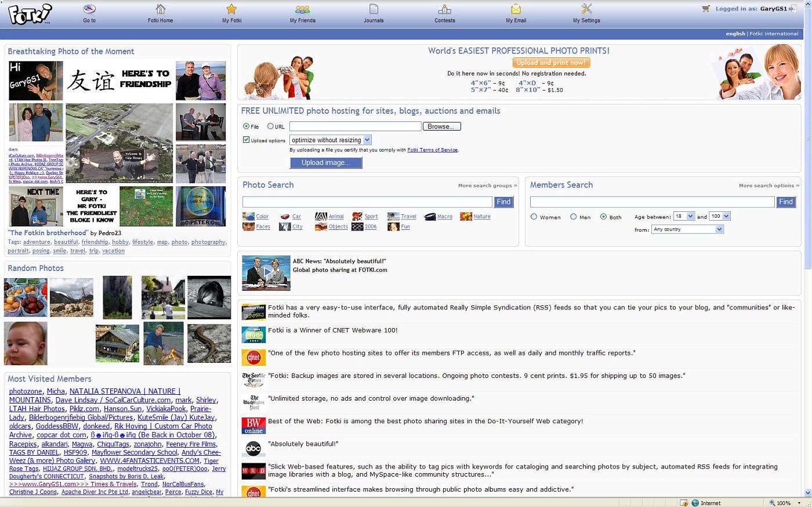812x508 pixels.
Task: Click the Internet zone status bar icon
Action: (x=695, y=503)
